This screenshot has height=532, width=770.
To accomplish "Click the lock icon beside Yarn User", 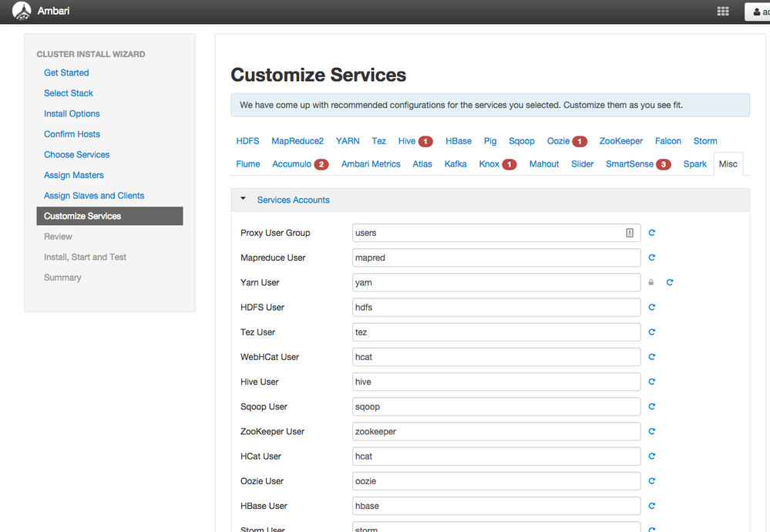I will [651, 282].
